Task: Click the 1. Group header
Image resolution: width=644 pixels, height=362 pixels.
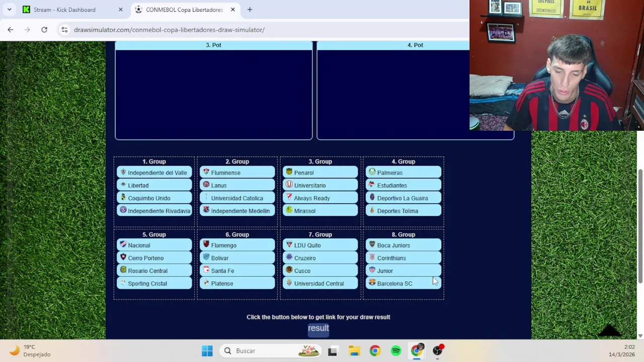Action: [154, 161]
